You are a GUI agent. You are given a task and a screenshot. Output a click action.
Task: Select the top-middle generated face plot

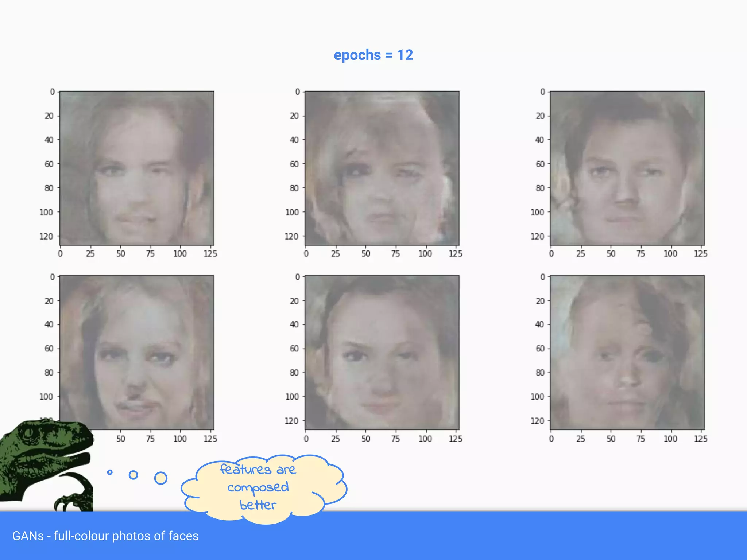pyautogui.click(x=382, y=168)
